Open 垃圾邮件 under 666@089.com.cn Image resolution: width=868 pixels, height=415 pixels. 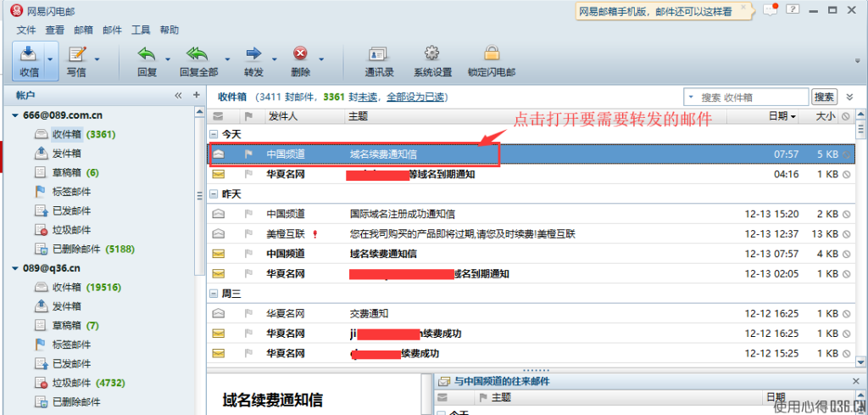pos(63,230)
